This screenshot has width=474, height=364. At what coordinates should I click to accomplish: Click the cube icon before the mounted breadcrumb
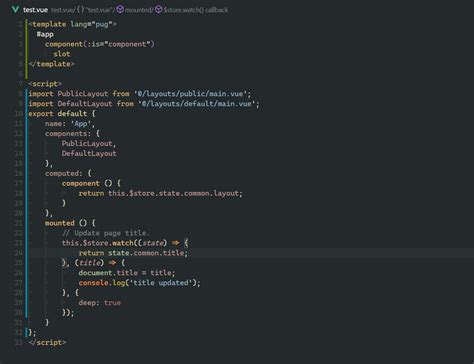tap(120, 9)
